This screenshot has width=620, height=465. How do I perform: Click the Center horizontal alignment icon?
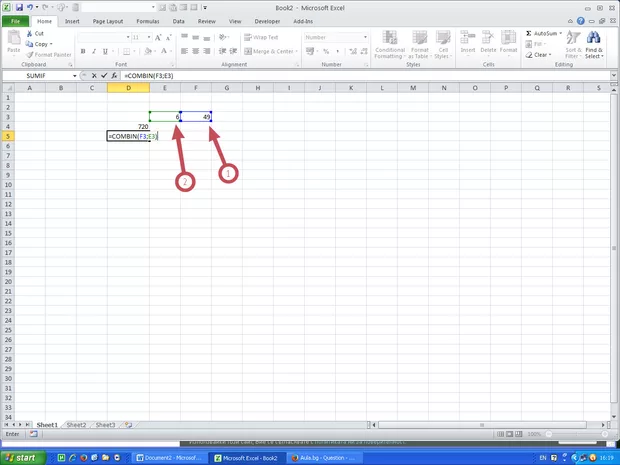point(195,51)
